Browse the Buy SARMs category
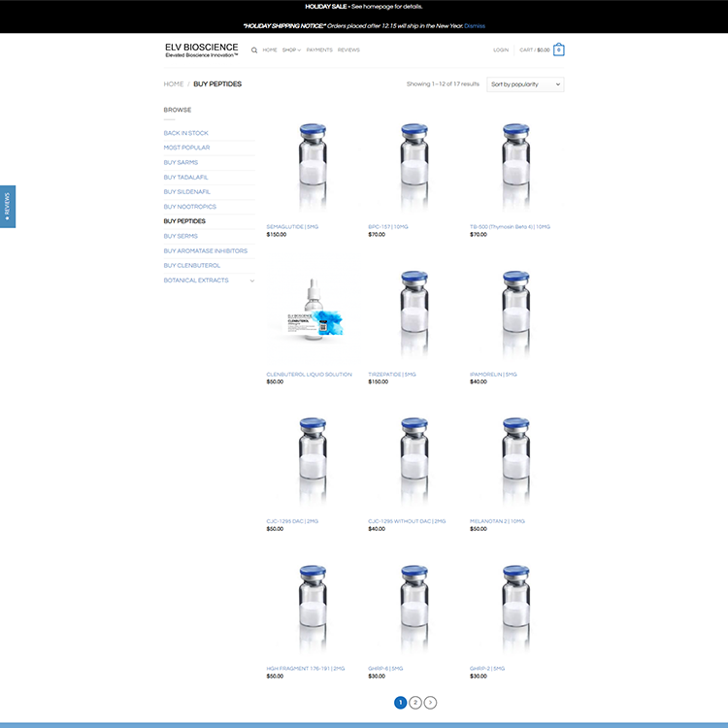Screen dimensions: 728x728 [x=181, y=162]
